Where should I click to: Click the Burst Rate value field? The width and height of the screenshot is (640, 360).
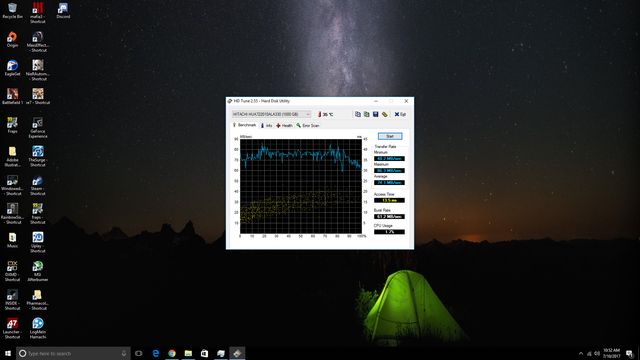[389, 216]
